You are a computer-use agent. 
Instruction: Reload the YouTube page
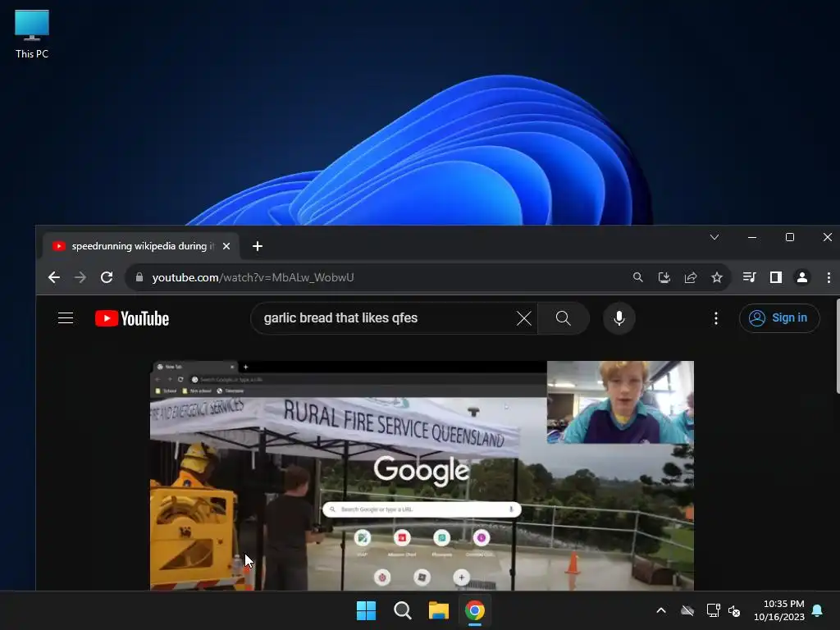tap(107, 277)
